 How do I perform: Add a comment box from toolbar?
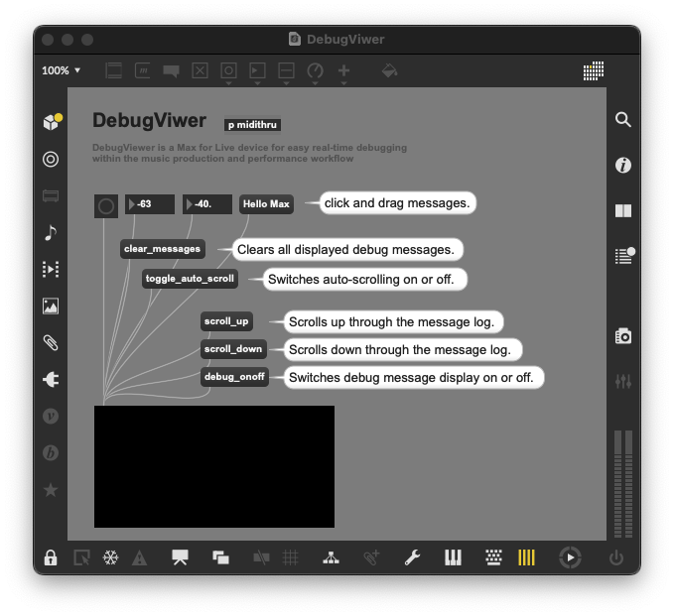[171, 70]
